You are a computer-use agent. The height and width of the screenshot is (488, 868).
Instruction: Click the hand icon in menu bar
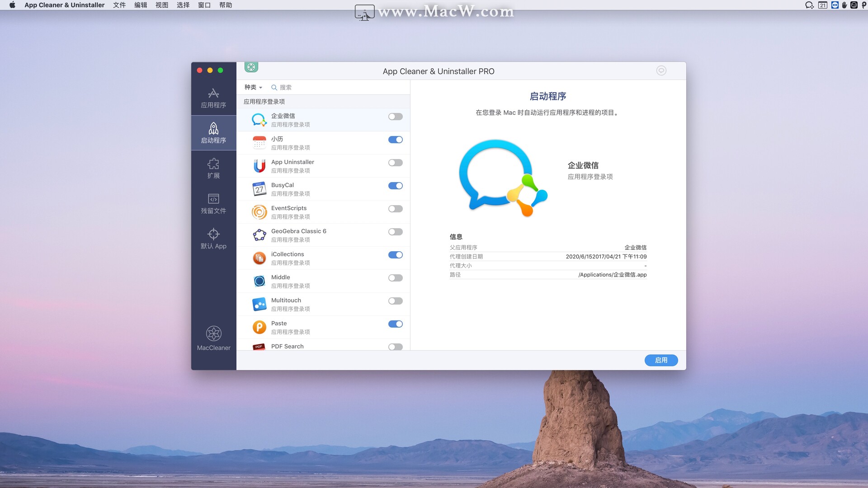pos(844,5)
